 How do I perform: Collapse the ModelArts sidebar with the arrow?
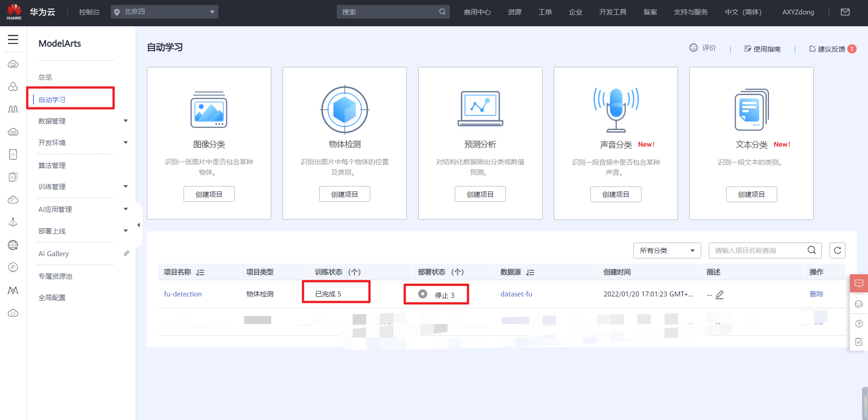click(138, 225)
